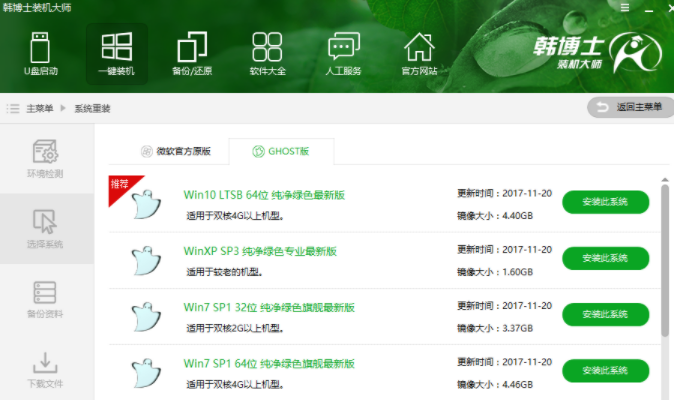Install the WinXP SP3 system
The height and width of the screenshot is (400, 674).
coord(605,258)
